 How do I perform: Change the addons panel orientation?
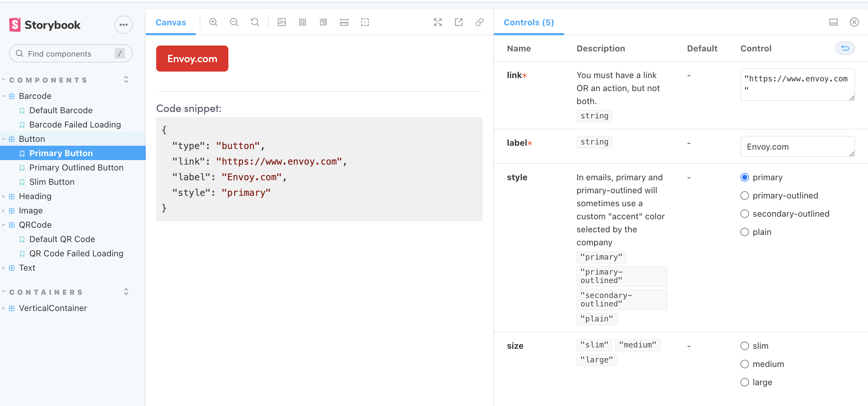pyautogui.click(x=833, y=22)
